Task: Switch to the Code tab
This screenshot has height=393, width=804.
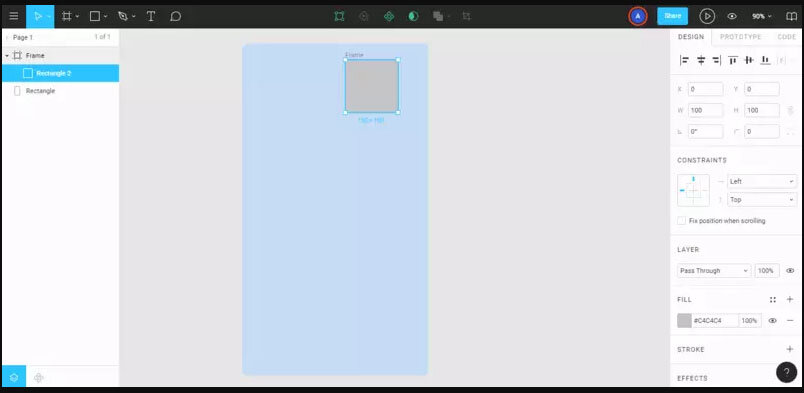Action: (x=787, y=37)
